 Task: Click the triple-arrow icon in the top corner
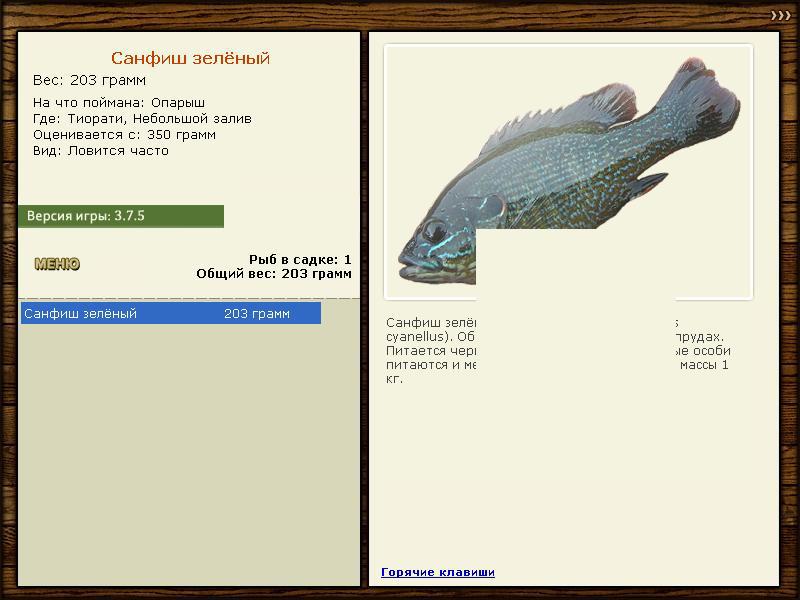click(x=781, y=16)
